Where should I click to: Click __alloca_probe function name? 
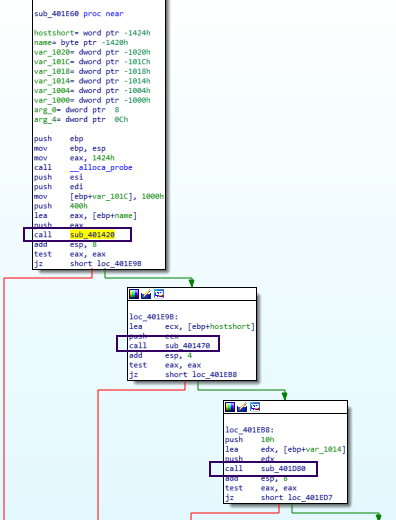[x=101, y=167]
